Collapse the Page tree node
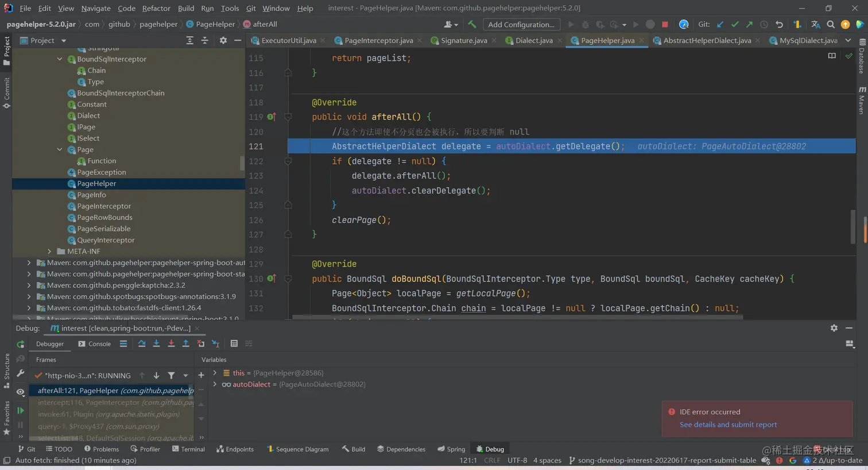 click(x=60, y=150)
